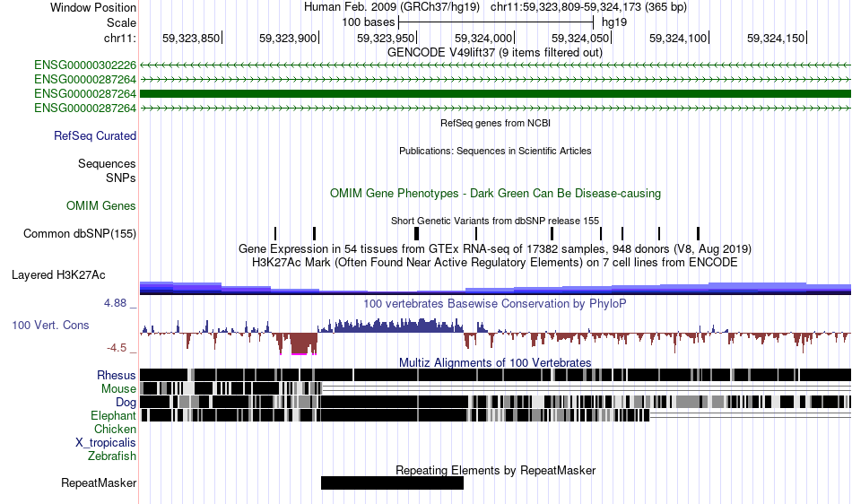The width and height of the screenshot is (852, 504).
Task: Click the 59,323,850 coordinate on the ruler
Action: pos(191,38)
